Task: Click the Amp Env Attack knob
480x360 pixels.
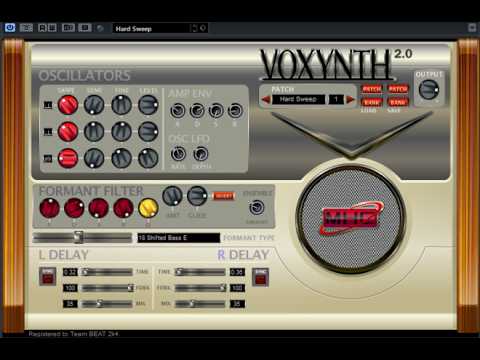Action: (x=178, y=110)
